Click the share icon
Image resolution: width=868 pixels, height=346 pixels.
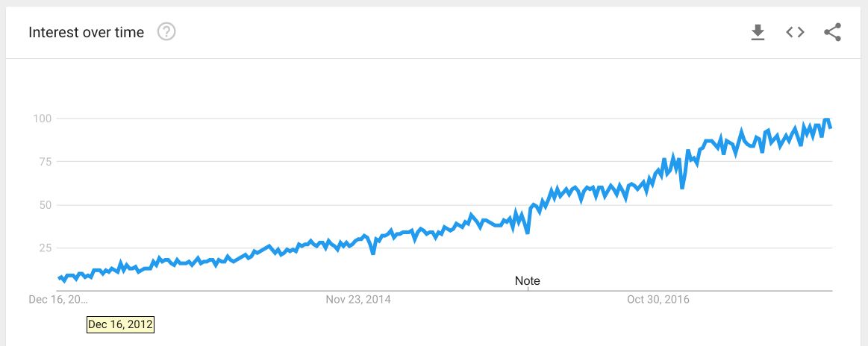[x=832, y=32]
